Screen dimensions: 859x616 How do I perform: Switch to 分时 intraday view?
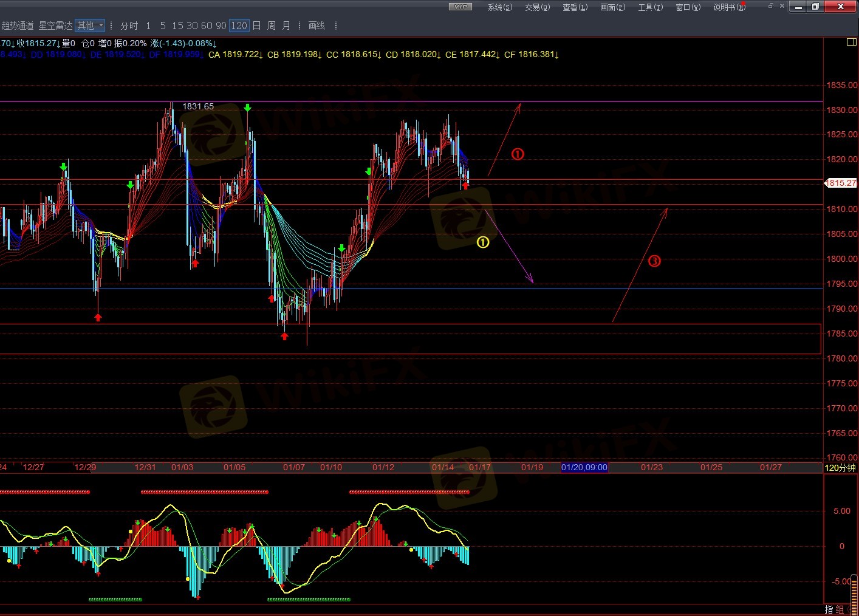(129, 26)
